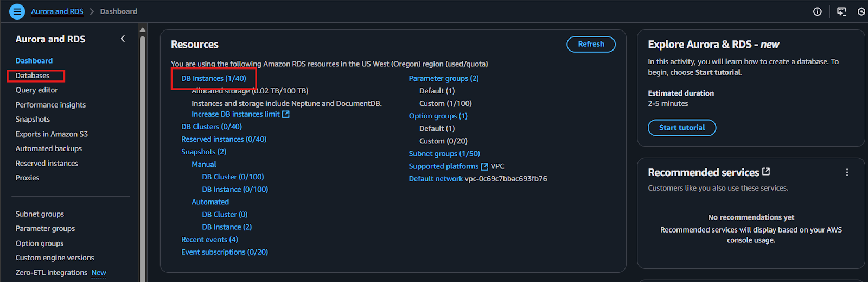Click the Subnet groups (1/50) resource link
Viewport: 868px width, 282px height.
pyautogui.click(x=444, y=154)
